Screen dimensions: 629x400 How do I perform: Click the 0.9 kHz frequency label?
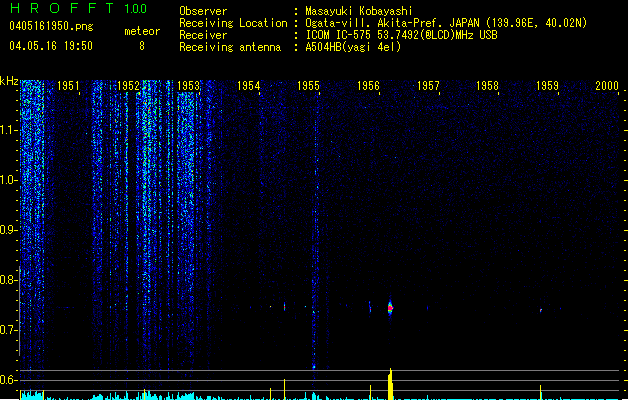point(8,230)
